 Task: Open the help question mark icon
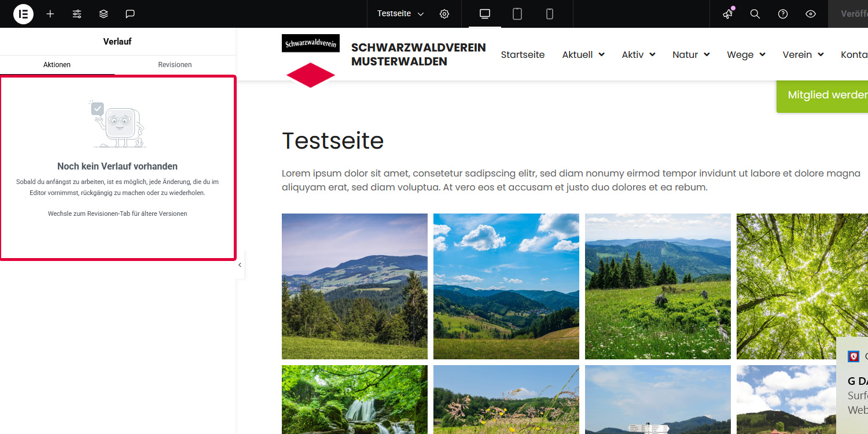coord(783,14)
